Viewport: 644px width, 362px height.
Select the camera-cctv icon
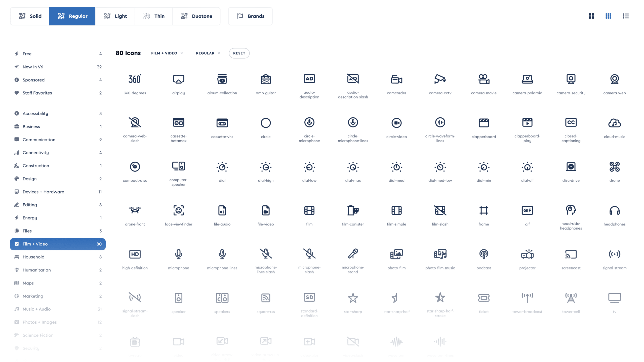(440, 79)
